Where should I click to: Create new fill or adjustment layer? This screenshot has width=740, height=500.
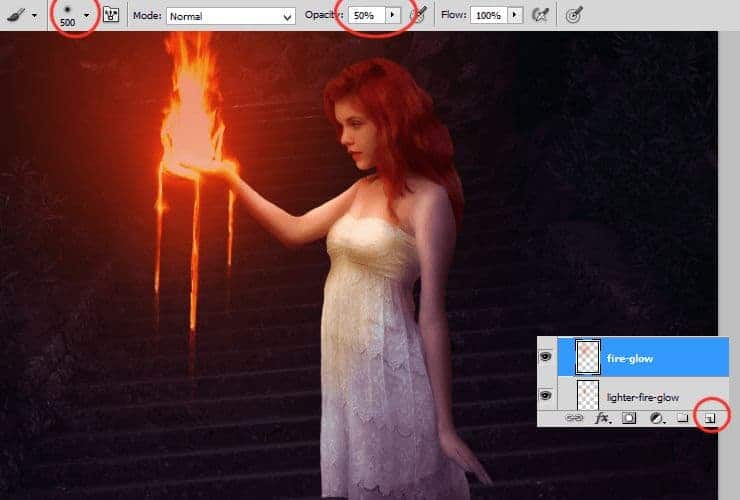[656, 418]
